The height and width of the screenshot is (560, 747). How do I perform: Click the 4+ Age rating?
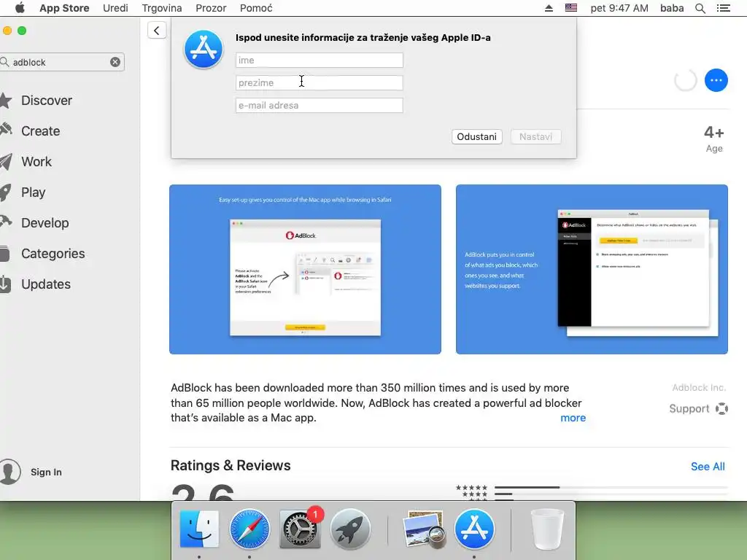(714, 139)
